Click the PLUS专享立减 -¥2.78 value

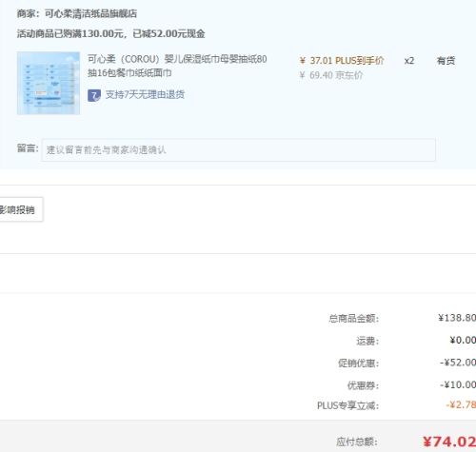tap(461, 404)
